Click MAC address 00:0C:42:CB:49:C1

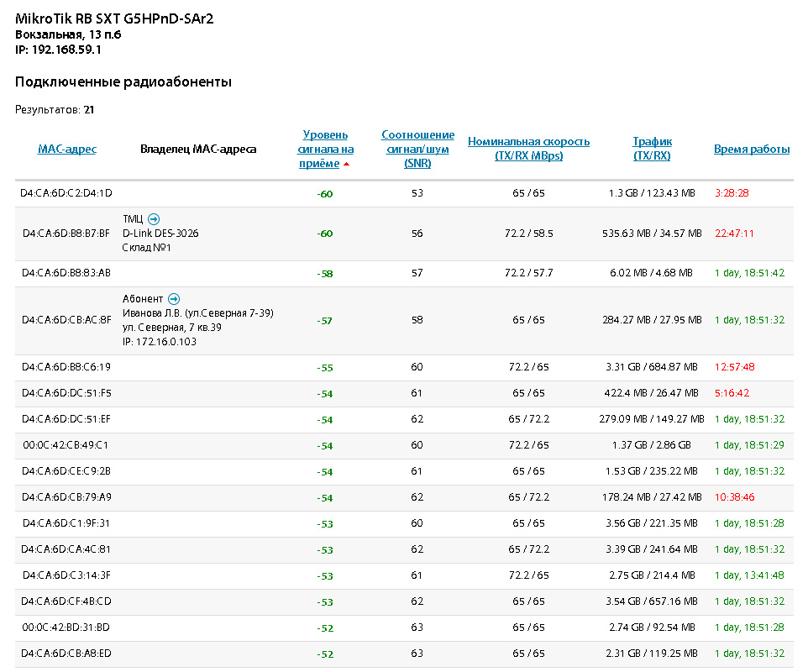[x=66, y=445]
